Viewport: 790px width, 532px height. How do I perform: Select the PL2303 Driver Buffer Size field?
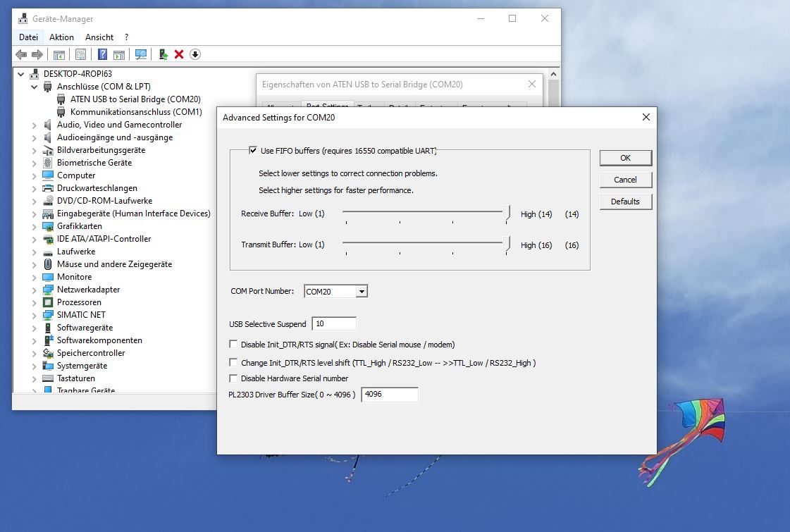pos(389,395)
